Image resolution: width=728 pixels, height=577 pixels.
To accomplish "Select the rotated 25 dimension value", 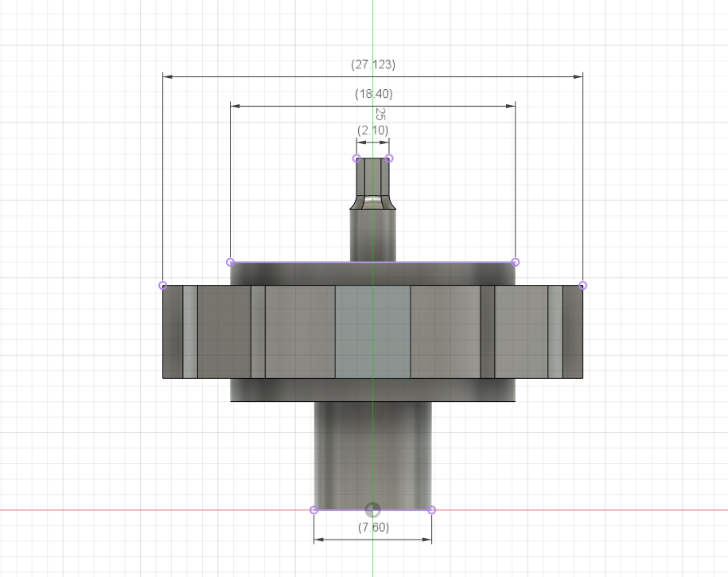I will [x=380, y=114].
